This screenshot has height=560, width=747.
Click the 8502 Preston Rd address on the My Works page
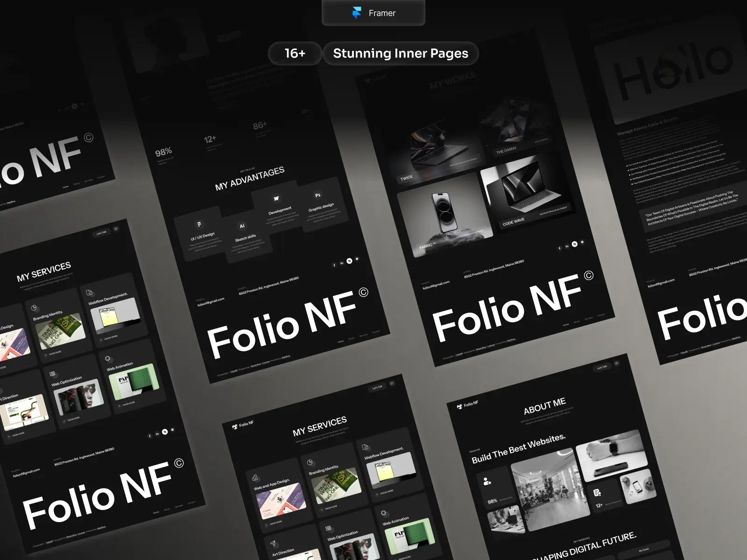click(494, 270)
